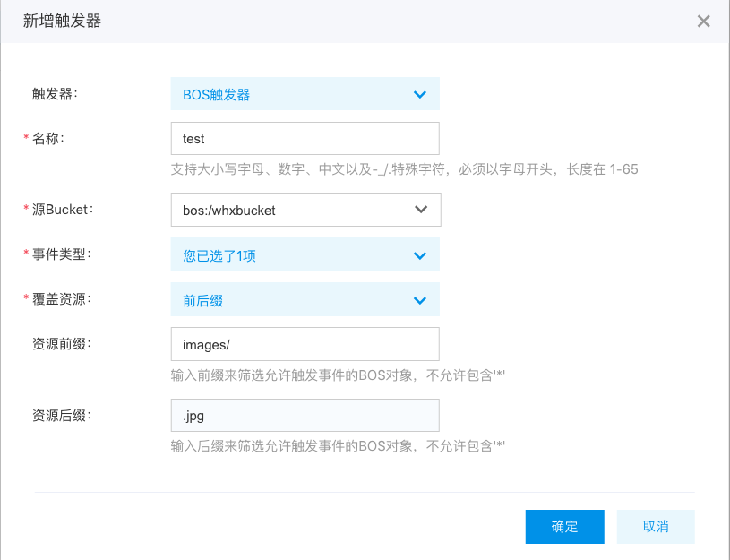Click the 输入后缀 hint text
Viewport: 730px width, 560px height.
click(x=338, y=446)
